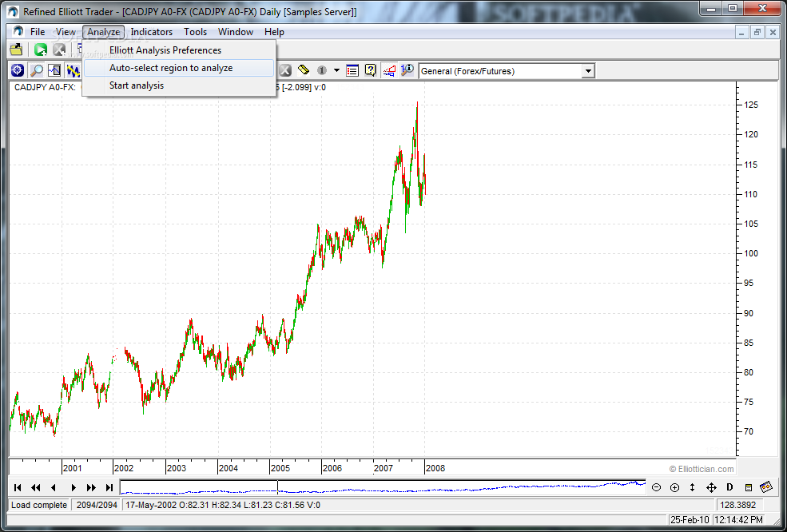Zoom out with the minus circle icon

pos(656,486)
